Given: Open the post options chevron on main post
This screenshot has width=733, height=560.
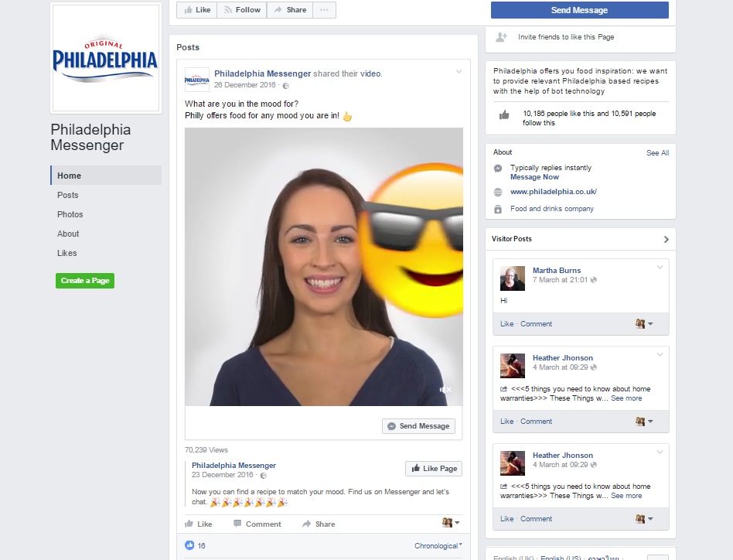Looking at the screenshot, I should pyautogui.click(x=459, y=71).
